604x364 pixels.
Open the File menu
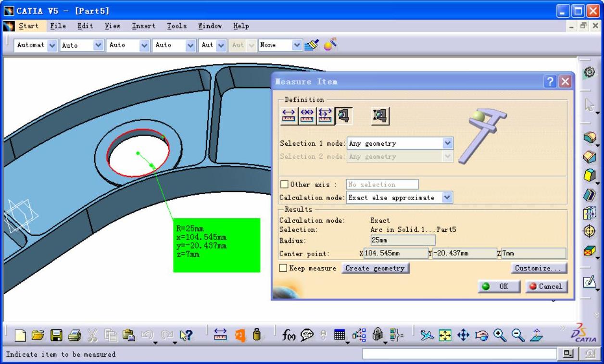click(x=58, y=26)
